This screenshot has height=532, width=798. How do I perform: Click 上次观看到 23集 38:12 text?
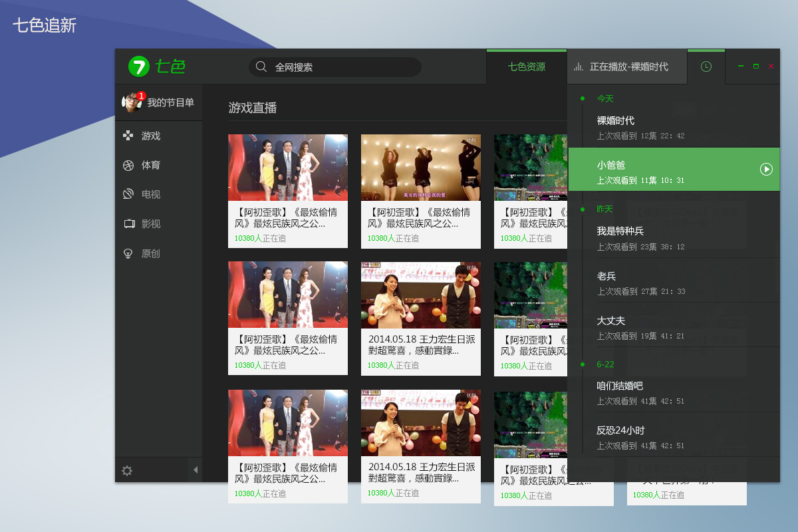click(x=640, y=247)
